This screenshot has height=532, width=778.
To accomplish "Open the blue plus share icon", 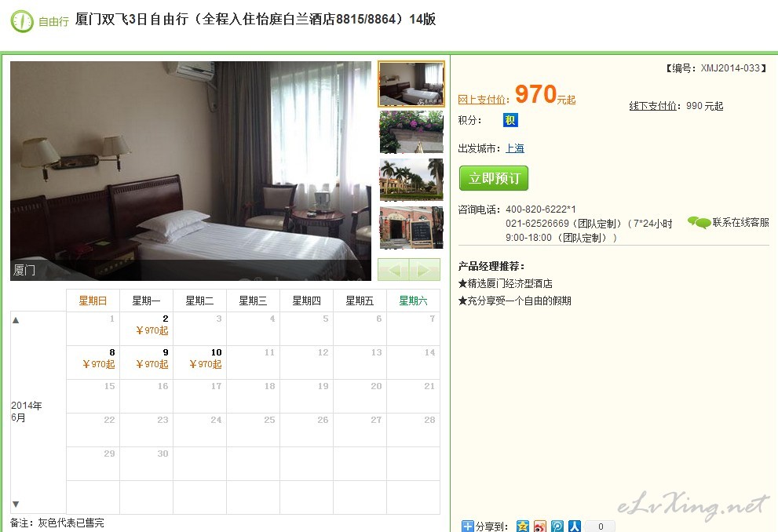I will pyautogui.click(x=467, y=526).
